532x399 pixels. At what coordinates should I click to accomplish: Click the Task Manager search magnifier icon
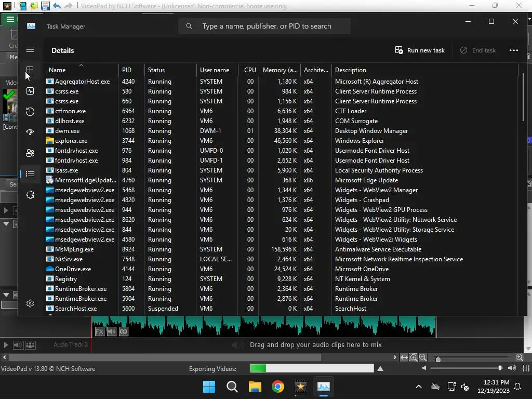tap(189, 26)
